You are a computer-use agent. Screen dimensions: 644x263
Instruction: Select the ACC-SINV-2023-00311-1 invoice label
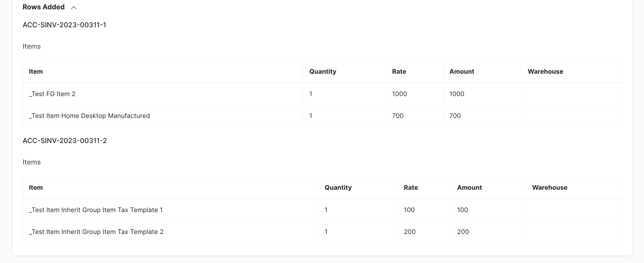coord(64,25)
